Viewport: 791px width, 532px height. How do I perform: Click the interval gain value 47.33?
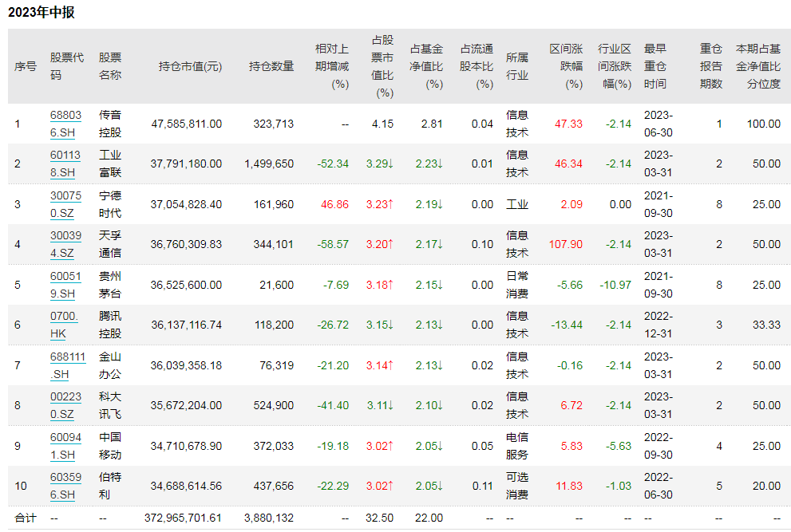pyautogui.click(x=568, y=124)
